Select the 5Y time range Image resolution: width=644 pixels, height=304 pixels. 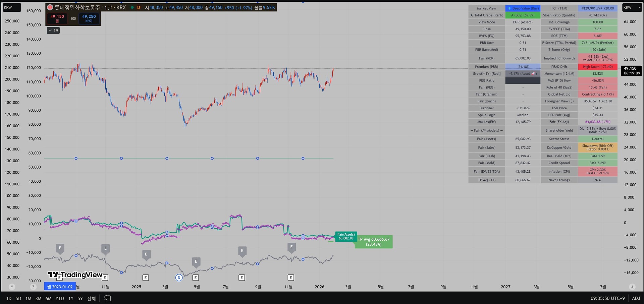tap(80, 298)
